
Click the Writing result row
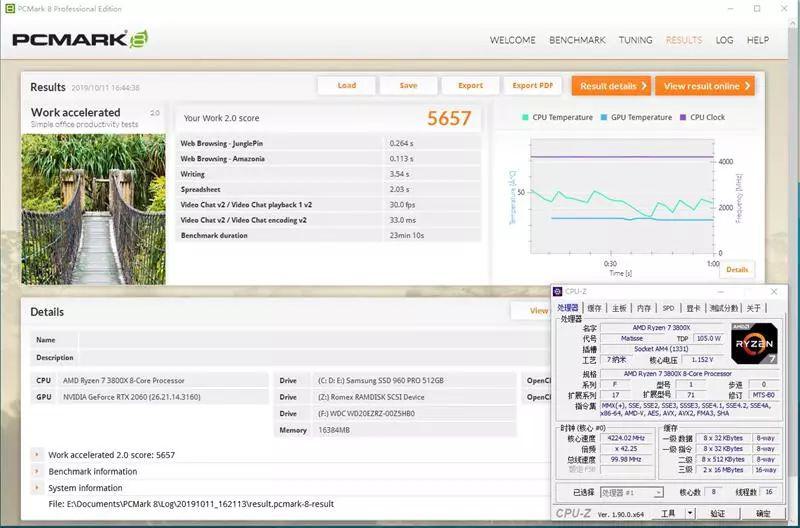[329, 174]
